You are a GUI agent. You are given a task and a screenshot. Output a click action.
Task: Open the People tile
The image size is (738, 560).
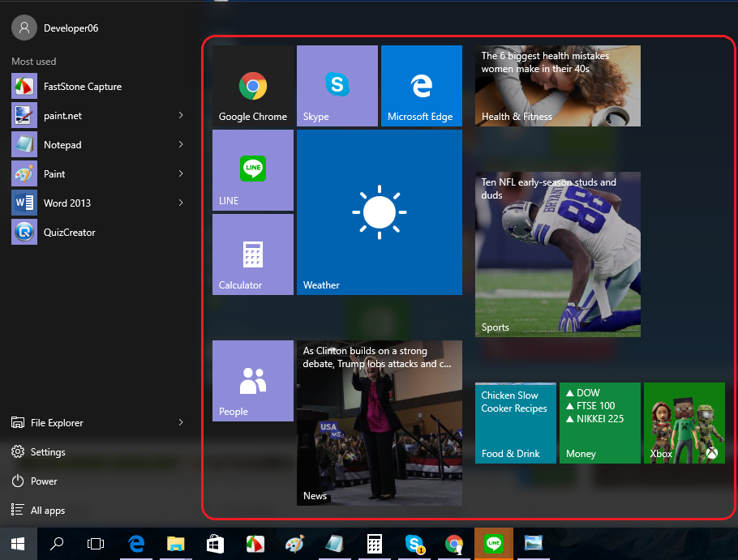pos(252,381)
